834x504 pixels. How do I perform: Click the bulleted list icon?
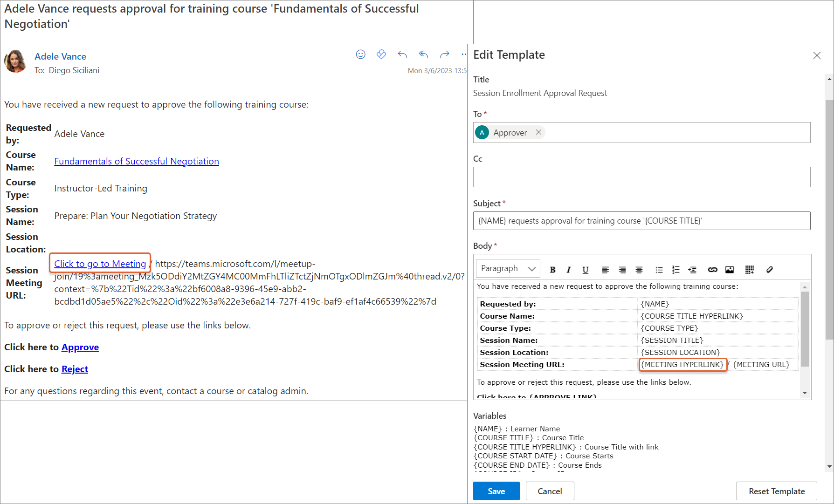tap(659, 270)
